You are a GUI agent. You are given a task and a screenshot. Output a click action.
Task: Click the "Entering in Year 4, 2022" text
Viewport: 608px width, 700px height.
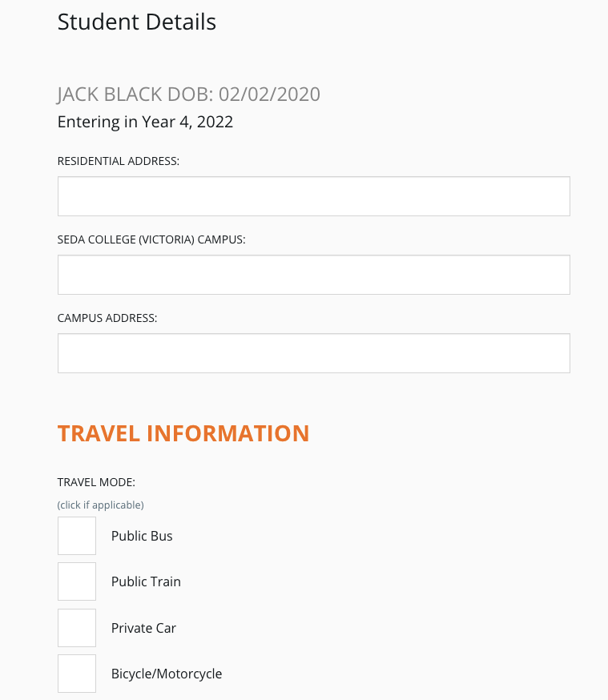(x=145, y=123)
